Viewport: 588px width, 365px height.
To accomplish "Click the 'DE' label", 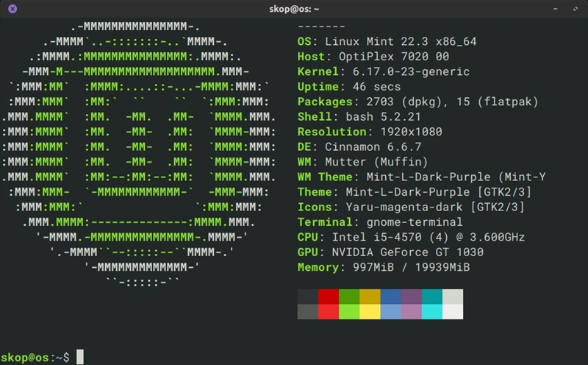I will [x=304, y=147].
